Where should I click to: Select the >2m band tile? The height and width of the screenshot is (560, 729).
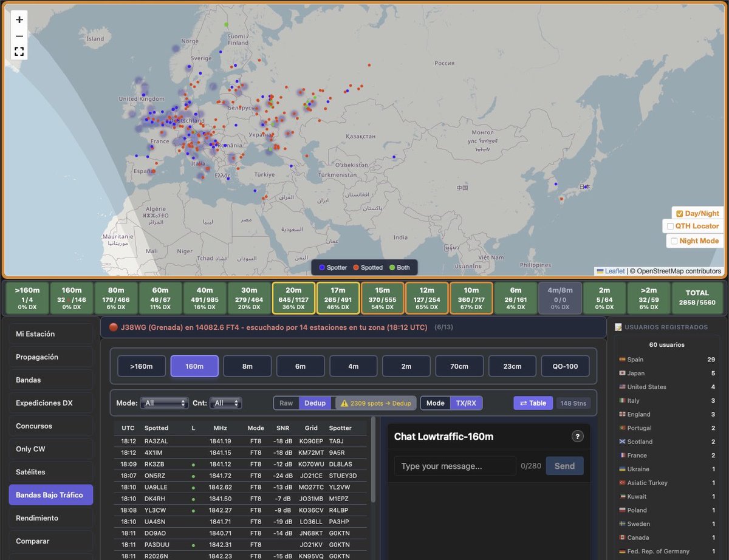click(649, 298)
